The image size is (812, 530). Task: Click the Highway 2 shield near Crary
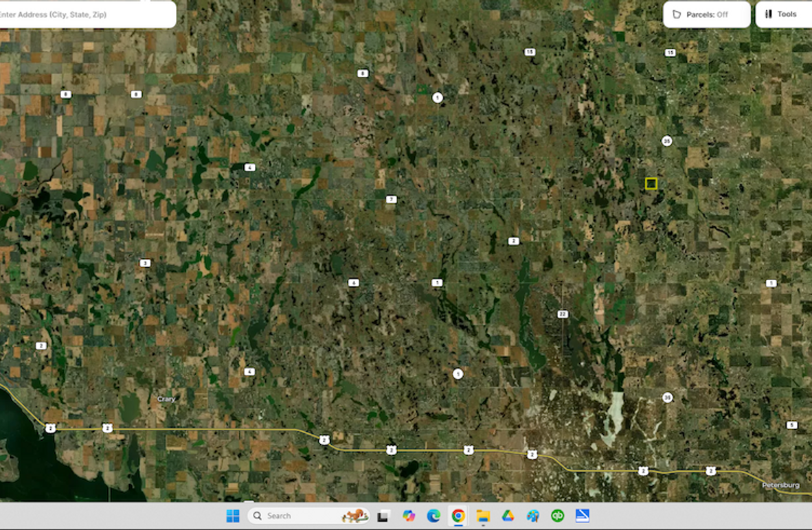108,427
